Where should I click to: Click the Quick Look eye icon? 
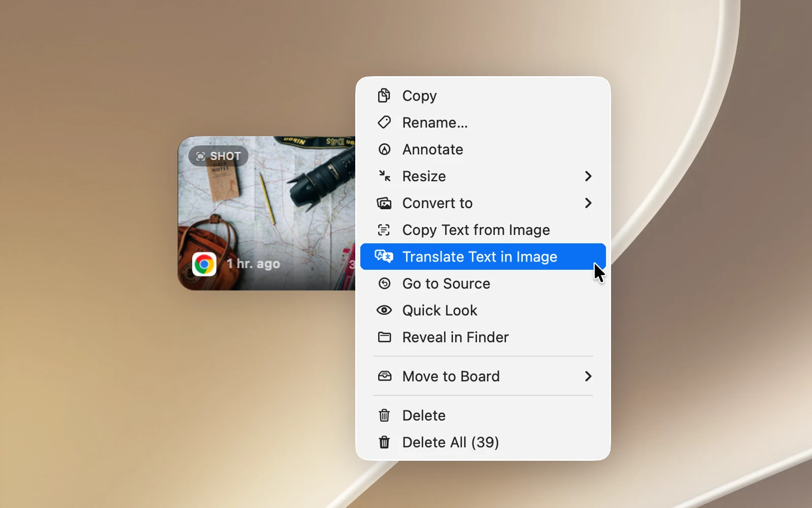(x=384, y=310)
